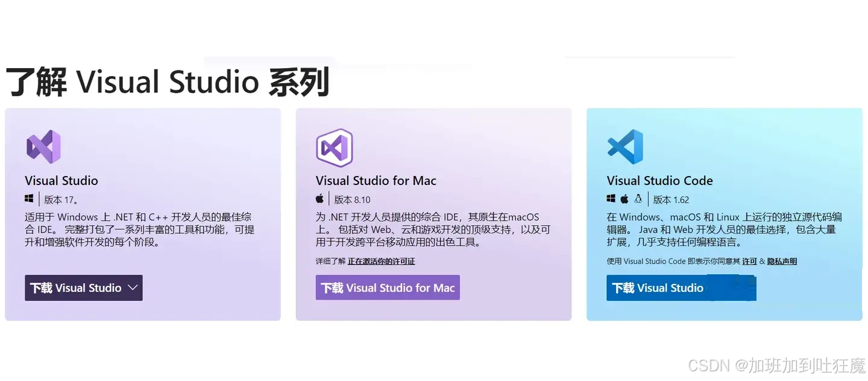Screen dimensions: 868x381
Task: Click the text 版本 8.10
Action: click(353, 200)
